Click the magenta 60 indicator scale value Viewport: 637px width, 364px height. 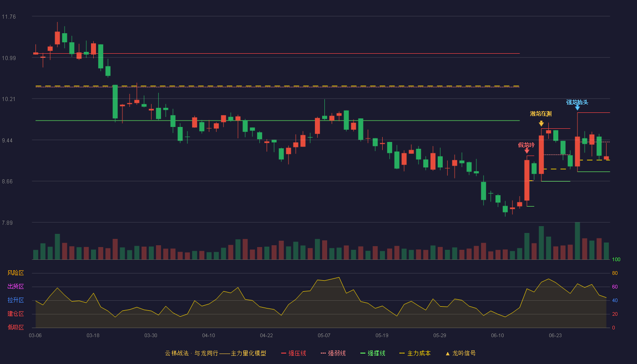click(615, 287)
